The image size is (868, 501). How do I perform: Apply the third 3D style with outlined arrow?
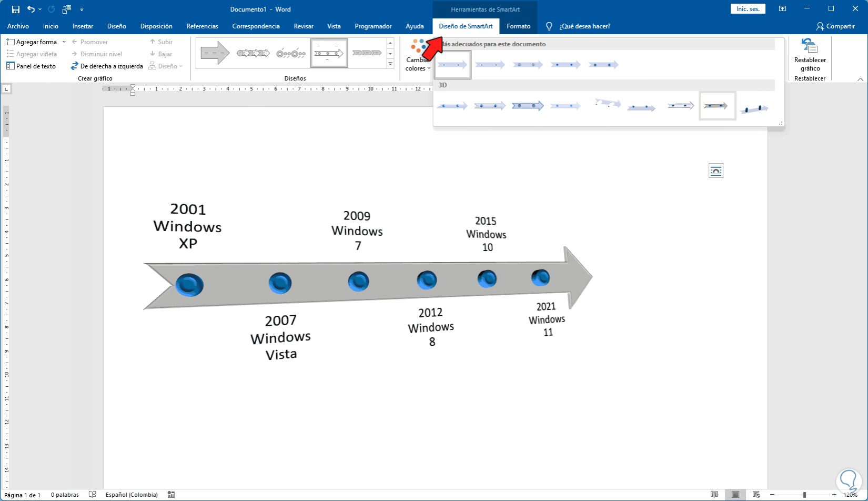(x=528, y=106)
